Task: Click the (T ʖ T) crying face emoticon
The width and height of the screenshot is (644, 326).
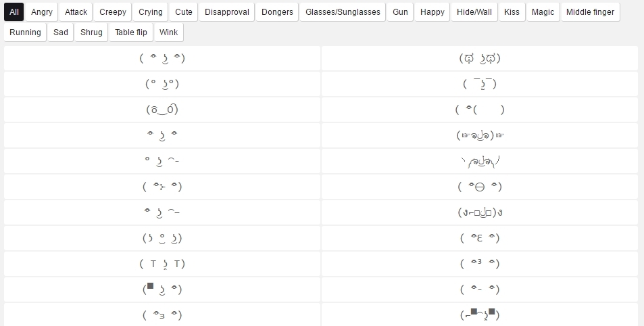Action: (162, 264)
